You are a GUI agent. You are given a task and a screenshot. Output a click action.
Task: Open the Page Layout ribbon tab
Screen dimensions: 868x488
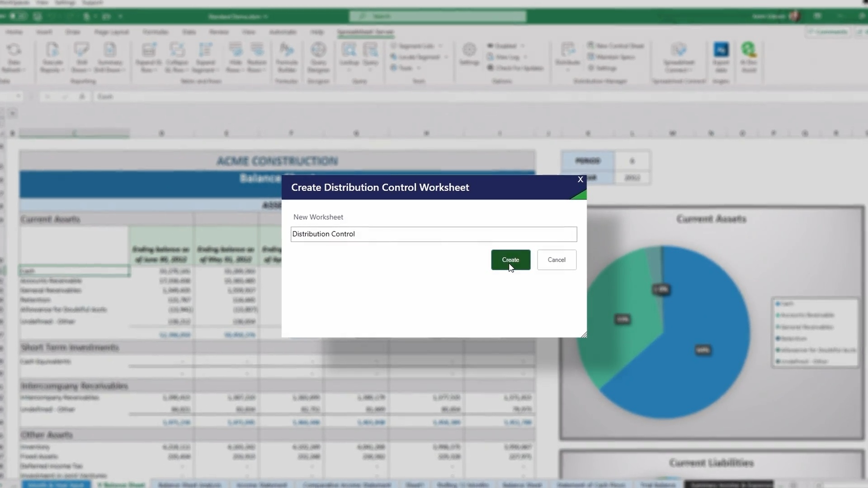(x=111, y=32)
